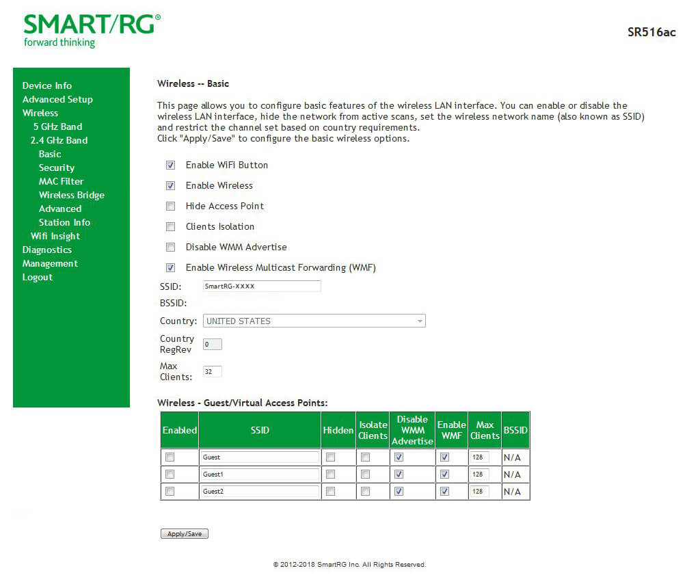Open Device Info in the sidebar
The width and height of the screenshot is (700, 588).
coord(46,85)
